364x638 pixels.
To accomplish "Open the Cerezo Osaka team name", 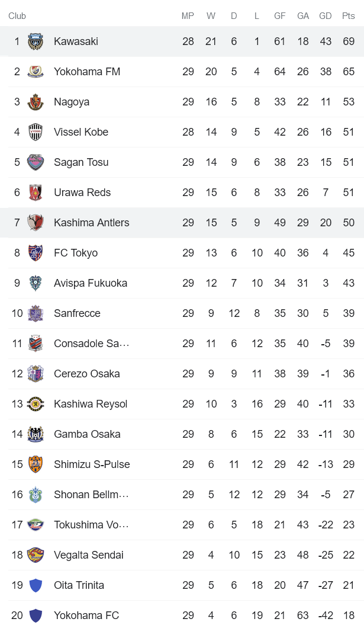I will (86, 374).
